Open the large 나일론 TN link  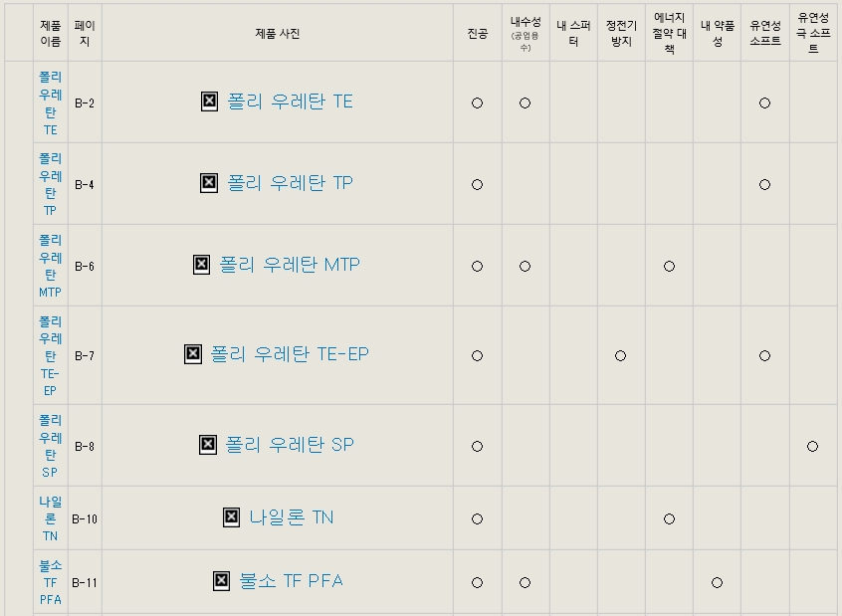click(x=291, y=517)
